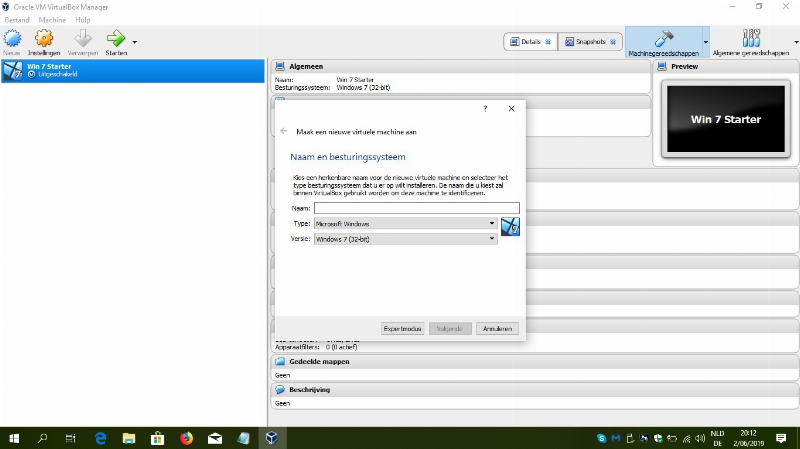Focus the Naam text field
Viewport: 800px width, 449px height.
click(x=417, y=208)
